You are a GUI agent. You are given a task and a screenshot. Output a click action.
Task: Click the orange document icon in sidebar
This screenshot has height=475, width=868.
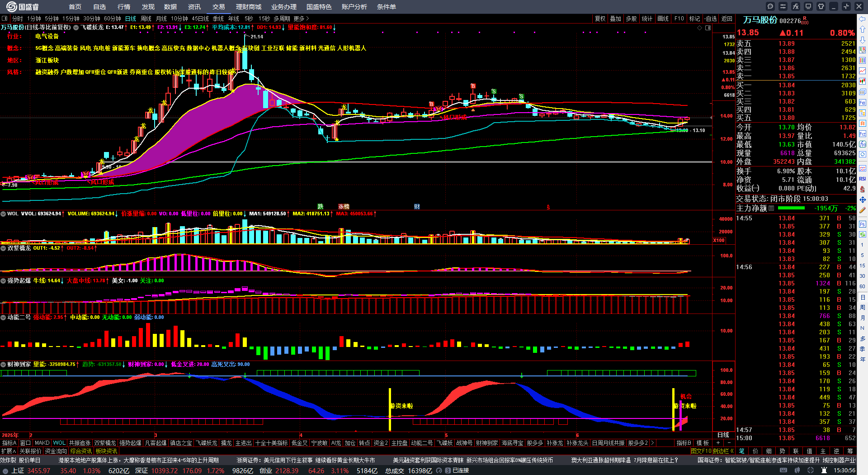[863, 123]
